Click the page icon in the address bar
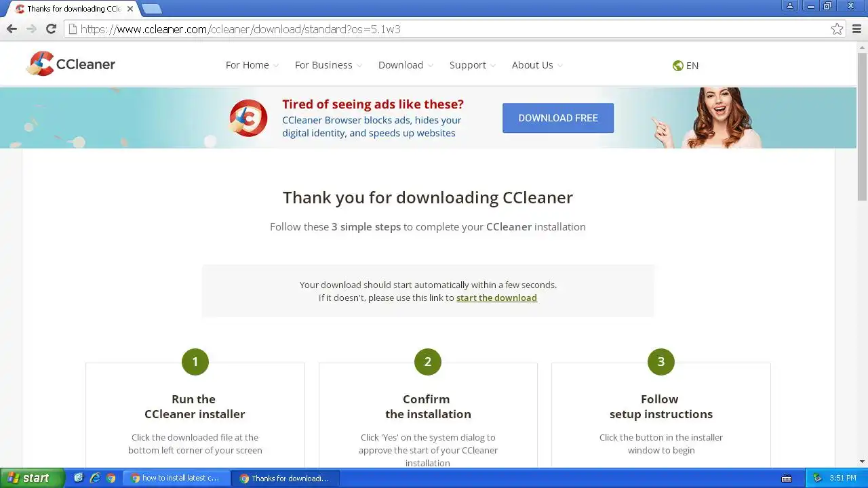 click(73, 29)
